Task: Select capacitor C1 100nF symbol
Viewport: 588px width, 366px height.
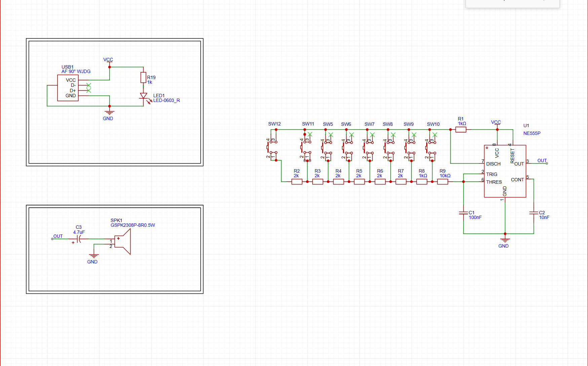Action: click(x=463, y=213)
